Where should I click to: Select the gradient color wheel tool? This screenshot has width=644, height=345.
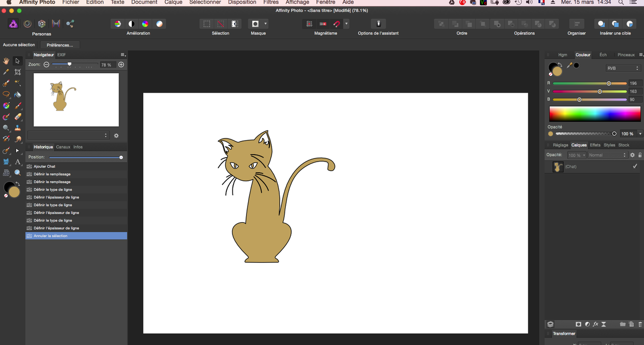(6, 106)
